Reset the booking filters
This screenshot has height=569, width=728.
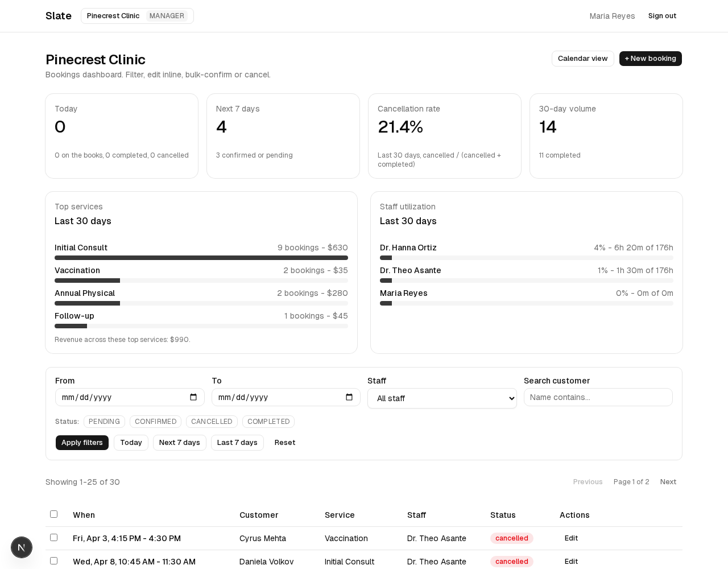[x=285, y=443]
